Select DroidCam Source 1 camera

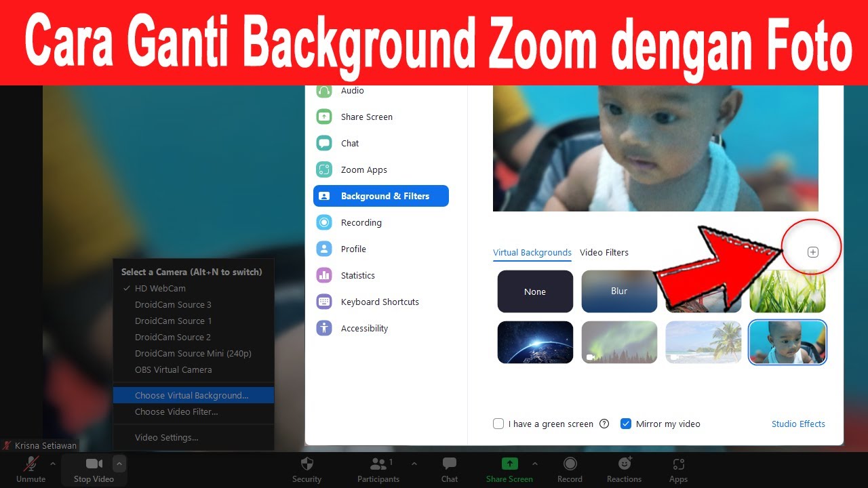pyautogui.click(x=193, y=321)
